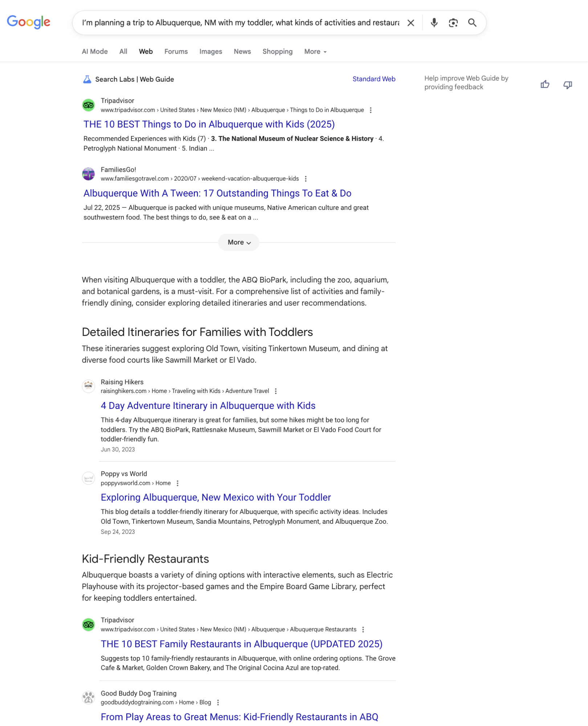This screenshot has height=726, width=588.
Task: Open options menu for Tripadvisor Restaurants result
Action: pos(363,630)
